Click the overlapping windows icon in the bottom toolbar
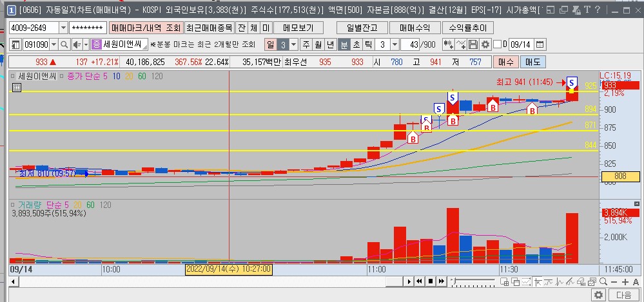Viewport: 644px width, 302px height. click(515, 281)
